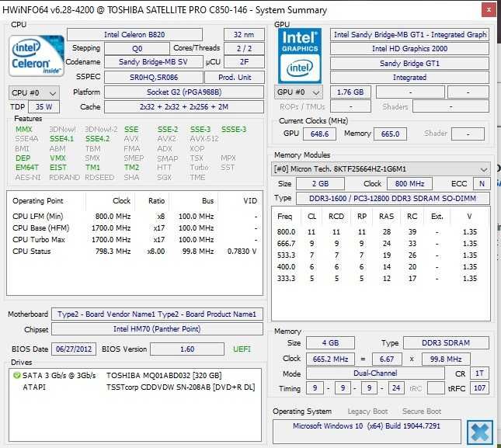
Task: Click the tRFC 107 field
Action: point(479,388)
